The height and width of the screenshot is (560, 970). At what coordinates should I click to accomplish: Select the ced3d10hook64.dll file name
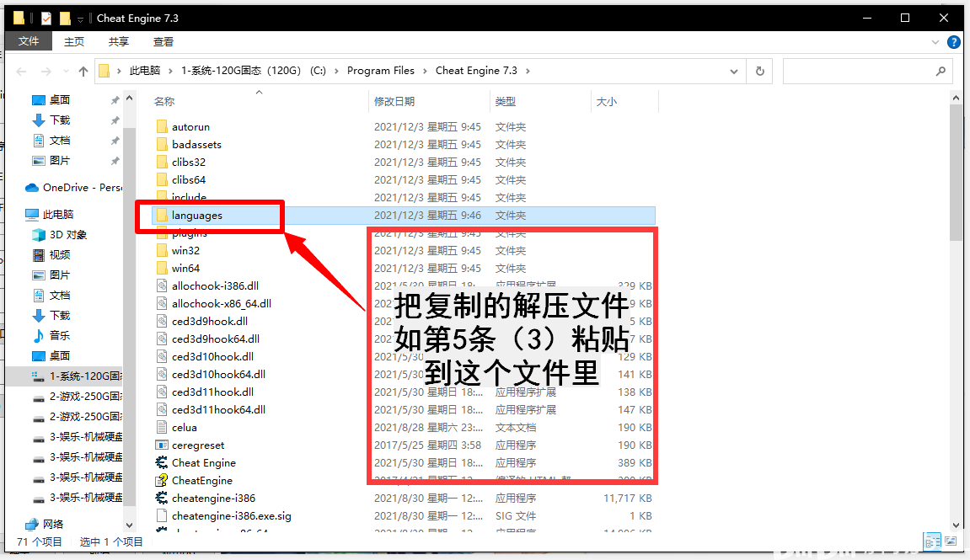pos(218,375)
